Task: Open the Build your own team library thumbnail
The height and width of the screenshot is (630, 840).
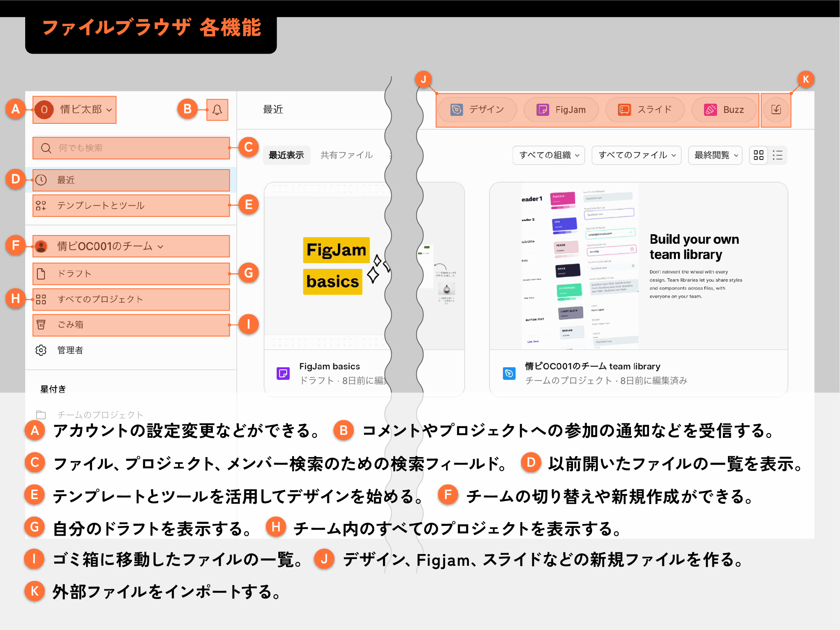Action: click(639, 266)
